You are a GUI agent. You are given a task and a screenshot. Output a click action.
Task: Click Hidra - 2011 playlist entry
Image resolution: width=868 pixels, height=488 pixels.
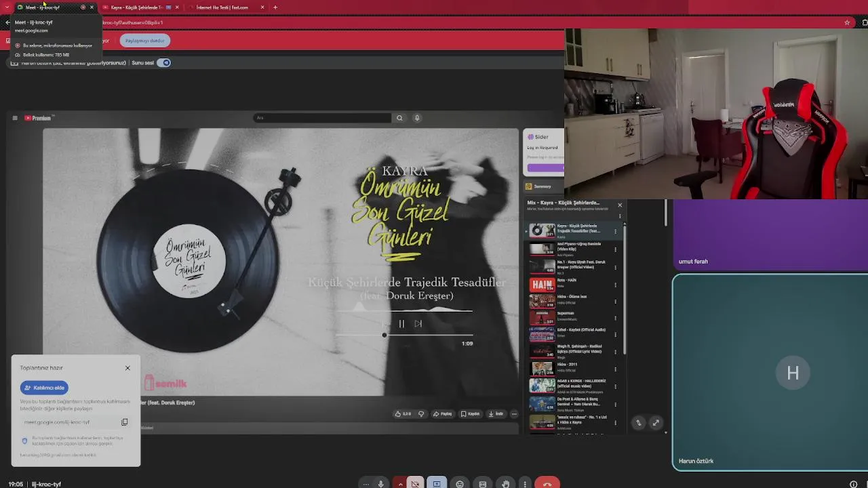pos(573,368)
